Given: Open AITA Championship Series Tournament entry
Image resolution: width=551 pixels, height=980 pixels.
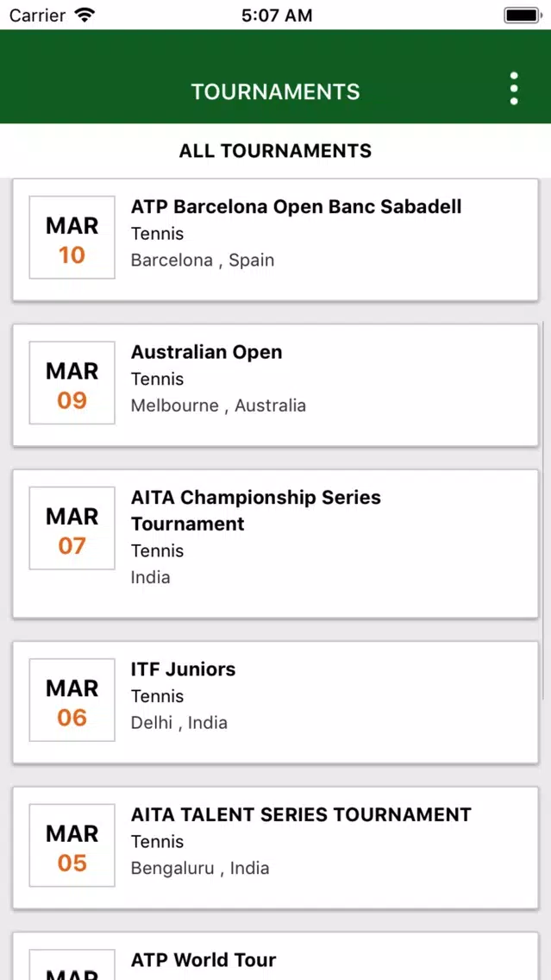Looking at the screenshot, I should click(x=276, y=544).
